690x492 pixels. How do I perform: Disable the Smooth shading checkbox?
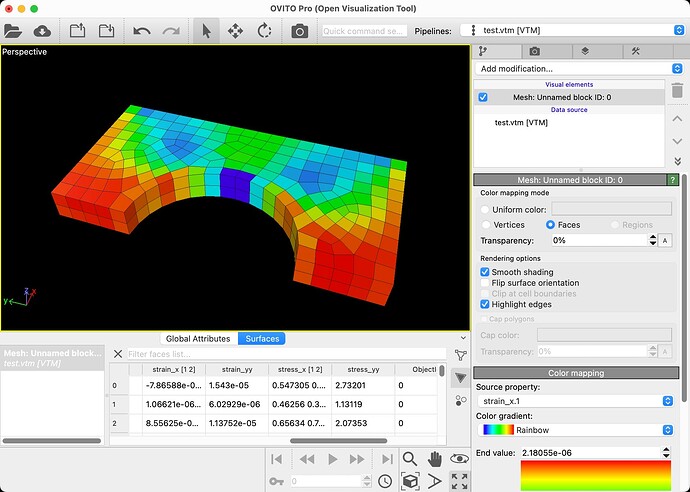[484, 272]
